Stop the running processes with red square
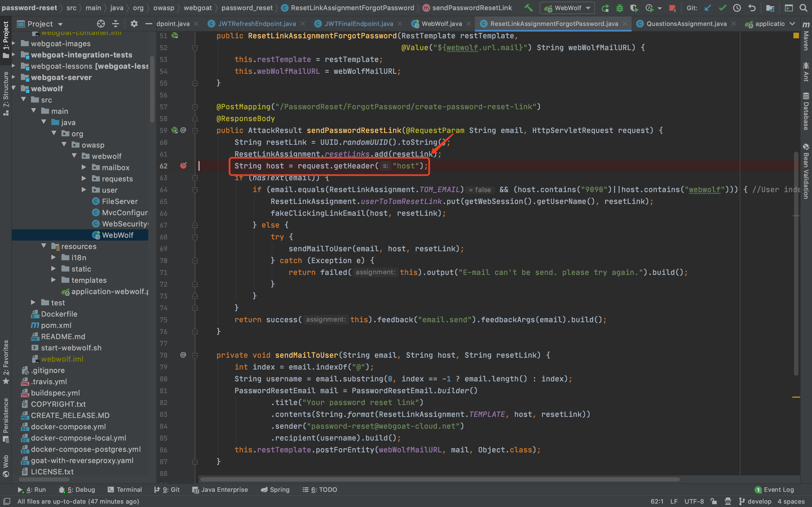812x507 pixels. pyautogui.click(x=672, y=8)
